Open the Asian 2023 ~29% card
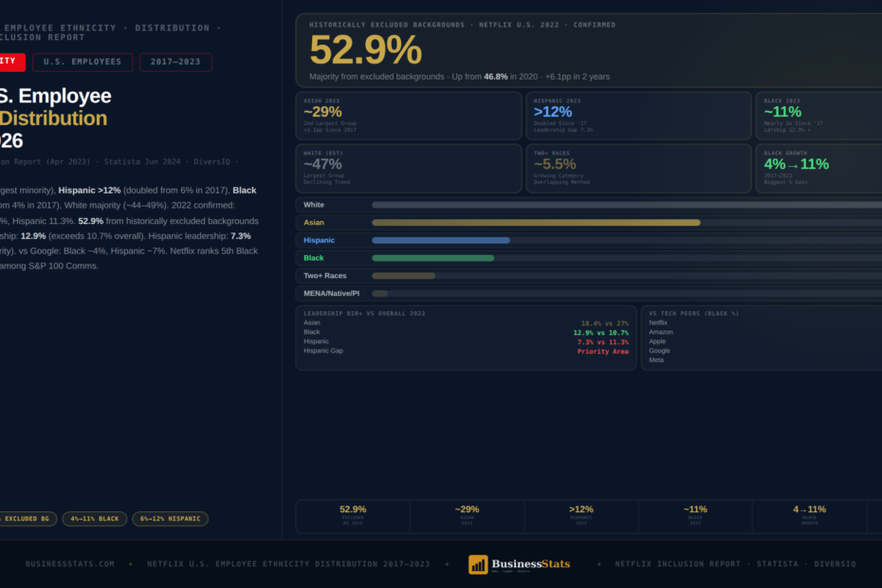The width and height of the screenshot is (882, 588). tap(409, 116)
